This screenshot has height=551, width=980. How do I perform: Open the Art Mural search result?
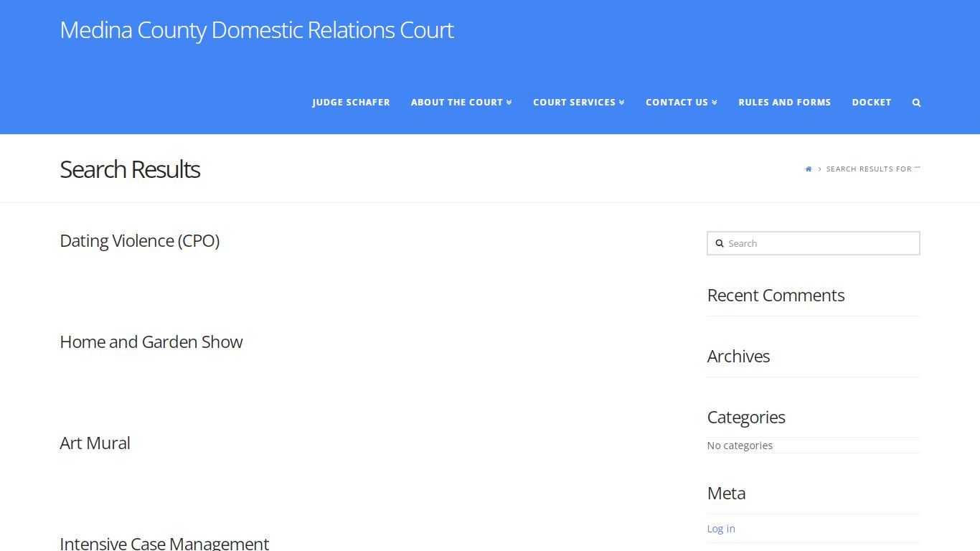pyautogui.click(x=95, y=443)
